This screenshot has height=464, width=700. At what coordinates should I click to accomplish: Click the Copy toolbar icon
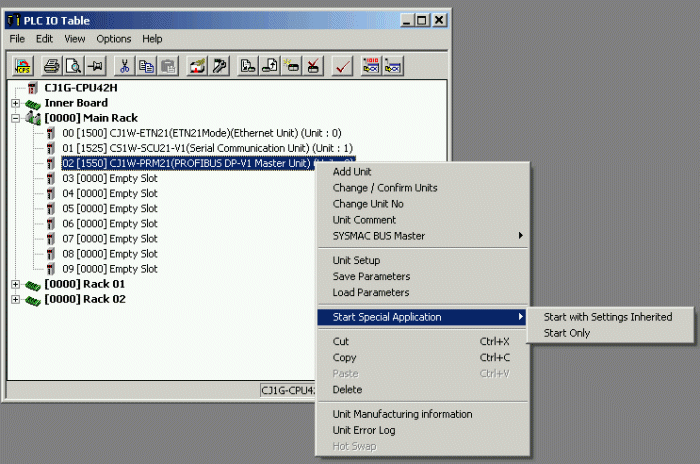click(146, 66)
